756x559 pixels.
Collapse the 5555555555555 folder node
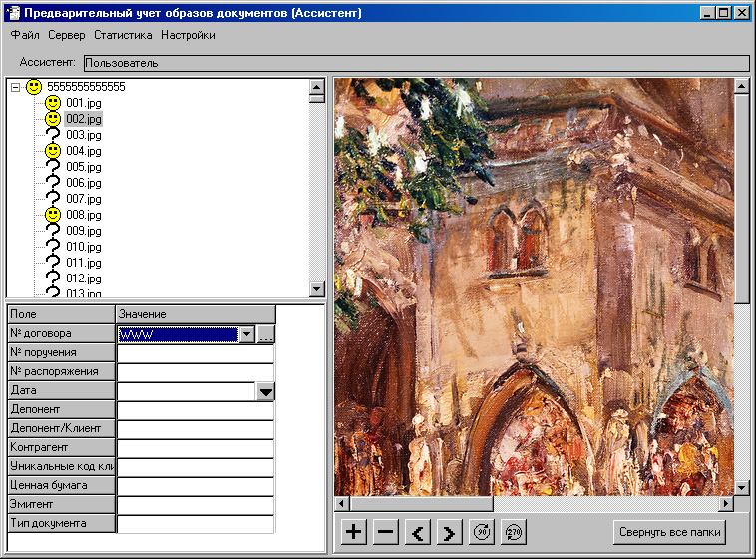[16, 88]
